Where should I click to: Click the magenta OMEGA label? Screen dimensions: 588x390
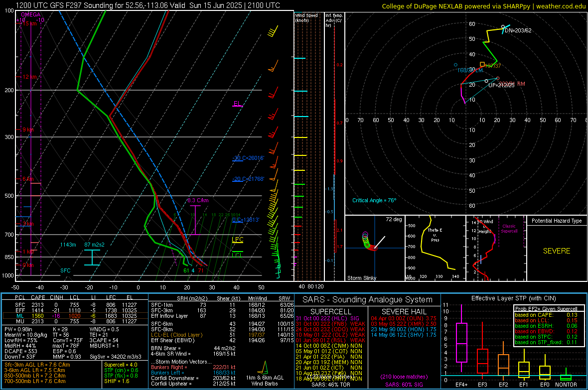(31, 14)
